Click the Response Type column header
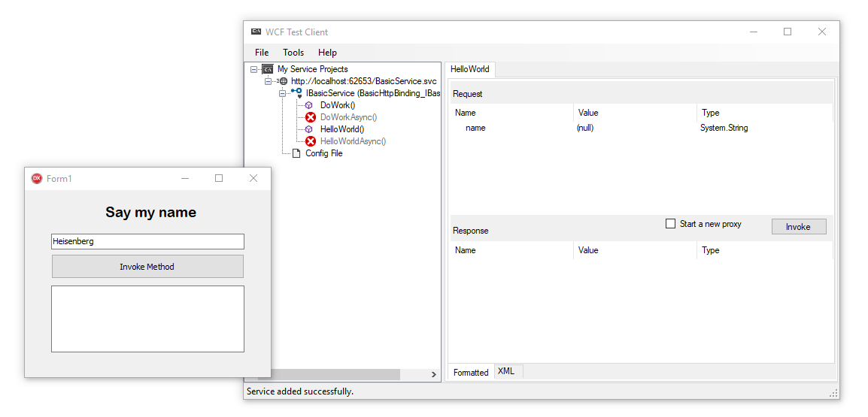Image resolution: width=868 pixels, height=417 pixels. (764, 250)
